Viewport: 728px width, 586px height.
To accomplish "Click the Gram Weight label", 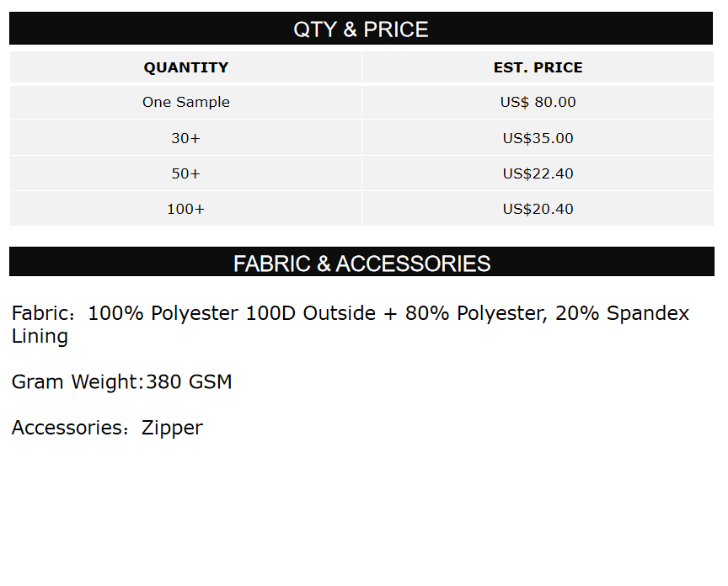I will click(76, 382).
